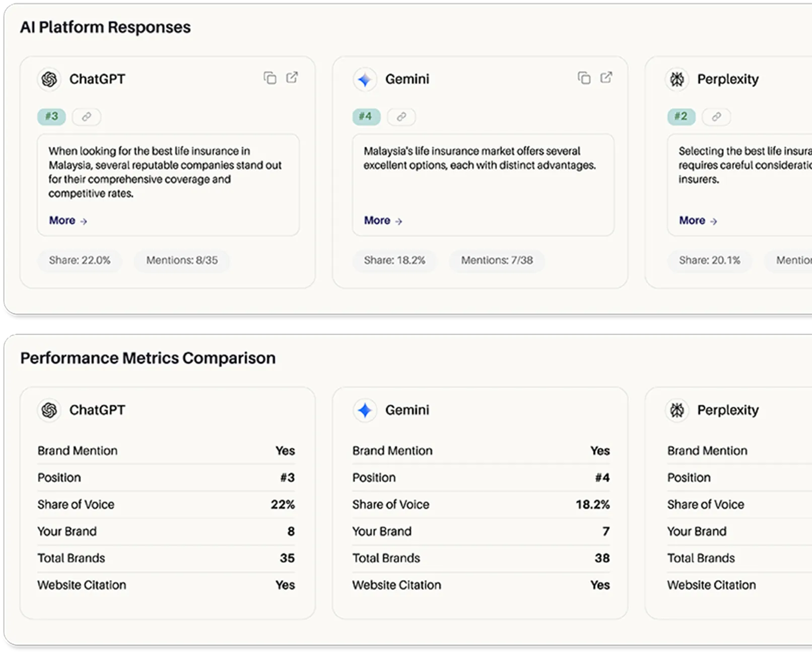Click Perplexity Website Citation label

click(x=712, y=585)
